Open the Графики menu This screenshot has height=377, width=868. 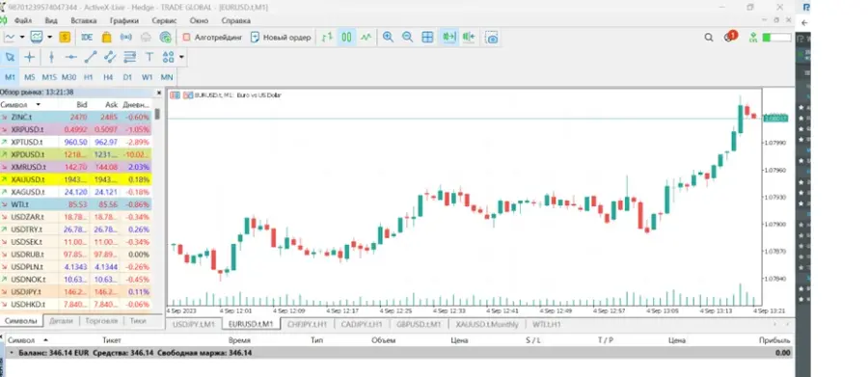point(124,20)
